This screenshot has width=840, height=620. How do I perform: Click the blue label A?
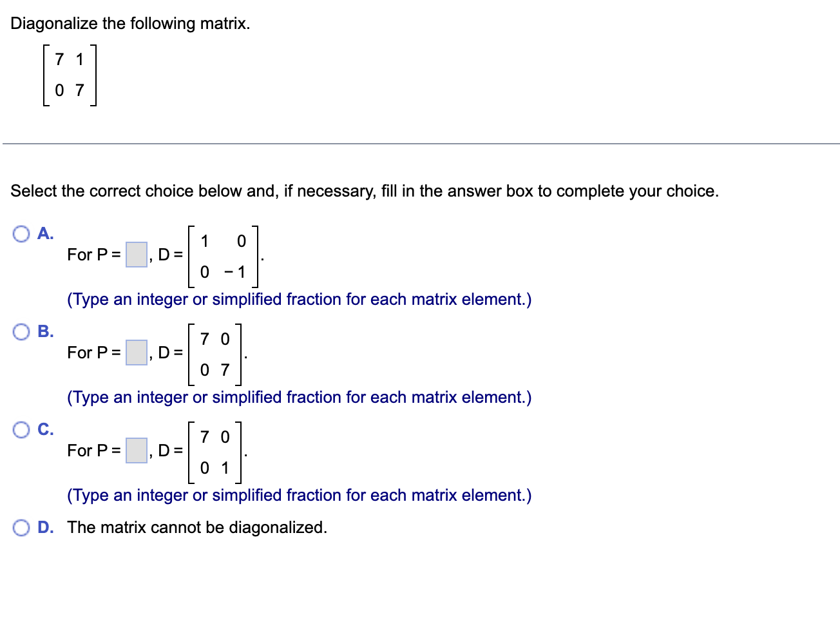pyautogui.click(x=44, y=233)
